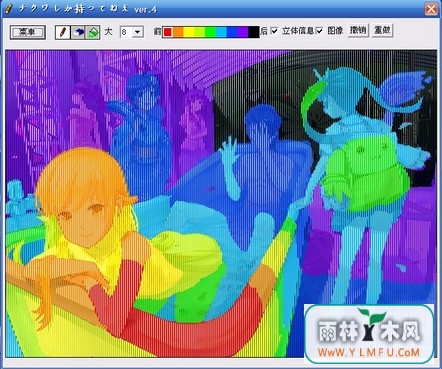Pick the cyan depth color swatch

click(x=221, y=32)
